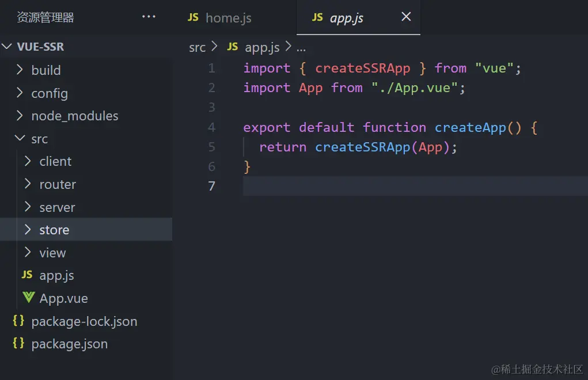This screenshot has width=588, height=380.
Task: Expand the config folder chevron
Action: pos(20,93)
